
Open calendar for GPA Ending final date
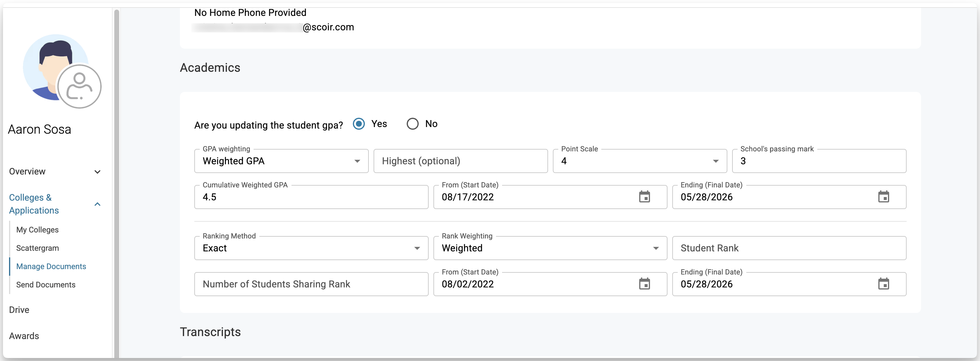tap(883, 197)
